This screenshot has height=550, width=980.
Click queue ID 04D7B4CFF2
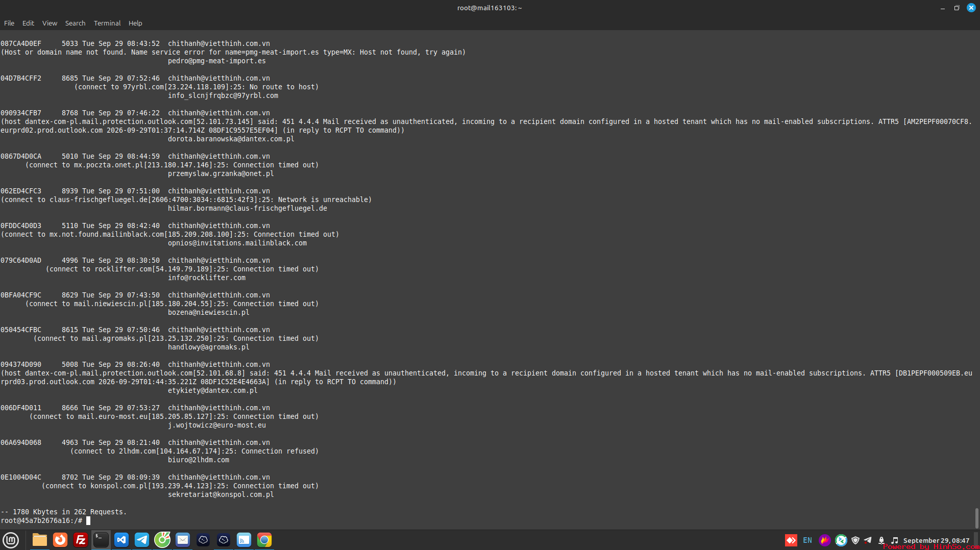coord(21,78)
